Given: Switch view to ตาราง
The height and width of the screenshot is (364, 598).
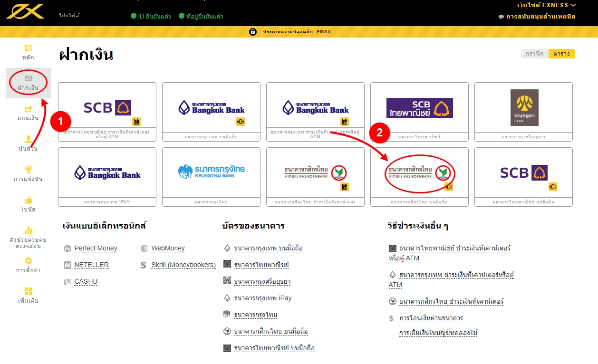Looking at the screenshot, I should point(561,54).
